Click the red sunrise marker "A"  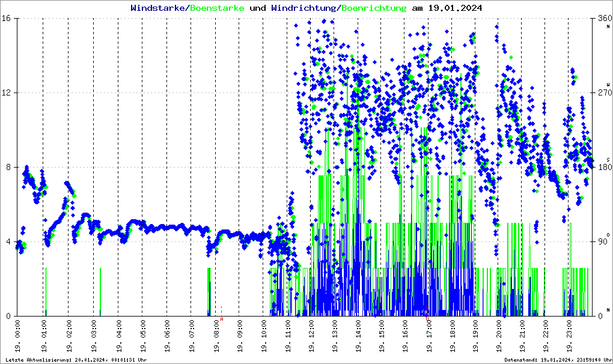coord(222,319)
